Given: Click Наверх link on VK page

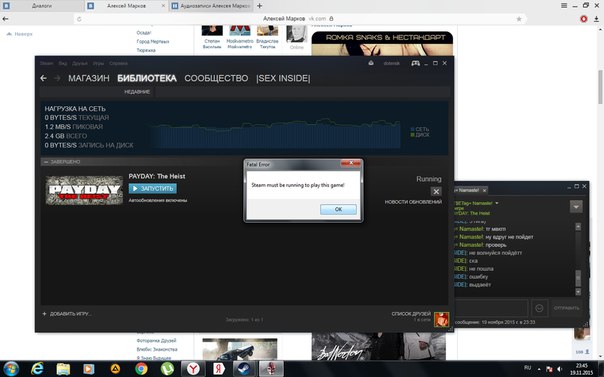Looking at the screenshot, I should (x=20, y=34).
